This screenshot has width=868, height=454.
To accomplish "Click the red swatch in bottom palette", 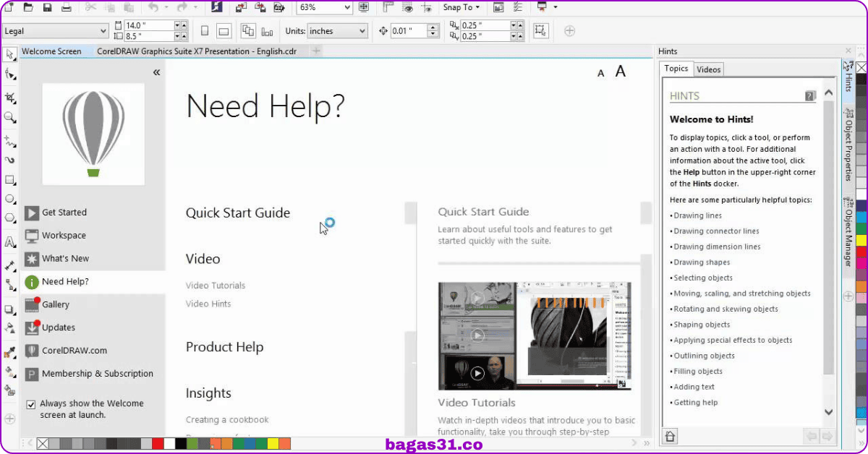I will [158, 443].
